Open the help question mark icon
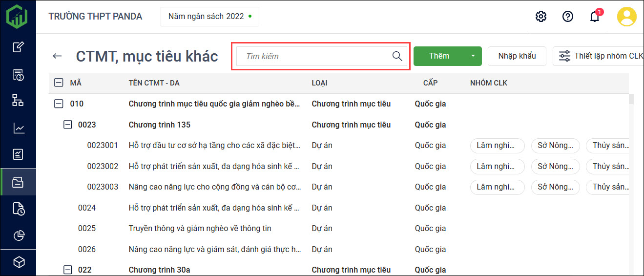Screen dimensions: 644x276 [x=567, y=17]
